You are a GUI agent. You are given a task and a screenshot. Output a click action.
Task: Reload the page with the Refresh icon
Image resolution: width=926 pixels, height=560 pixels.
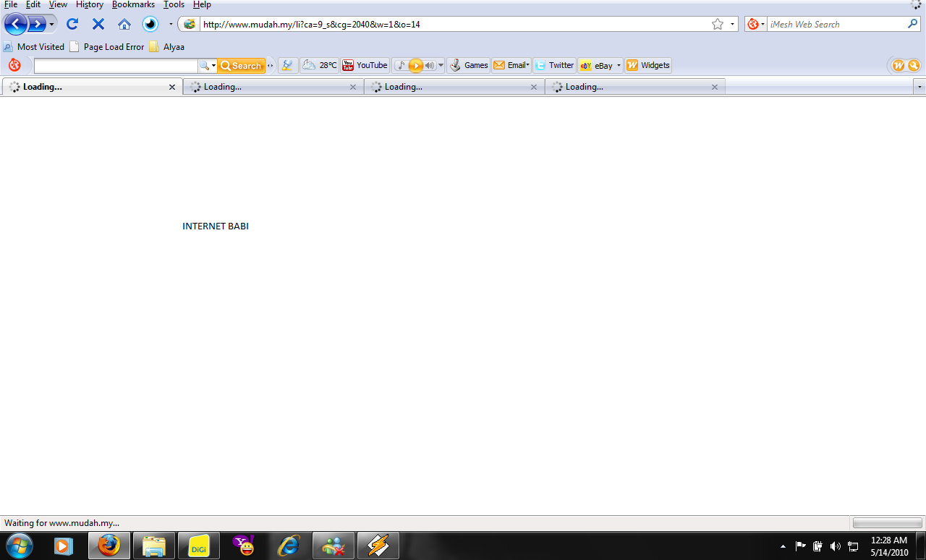point(72,24)
